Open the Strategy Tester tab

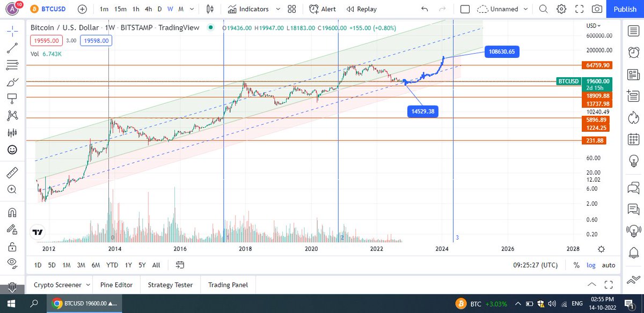(x=170, y=285)
